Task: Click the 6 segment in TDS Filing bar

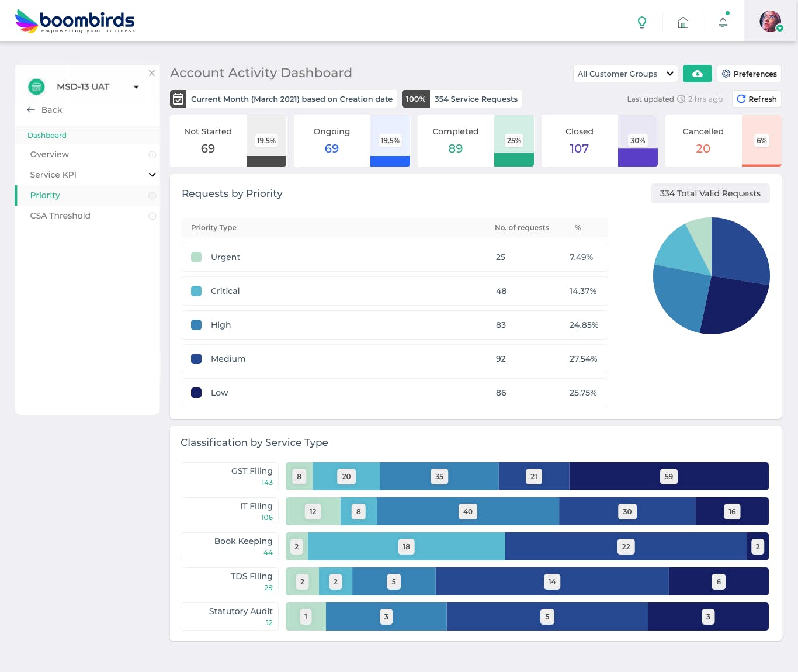Action: tap(719, 581)
